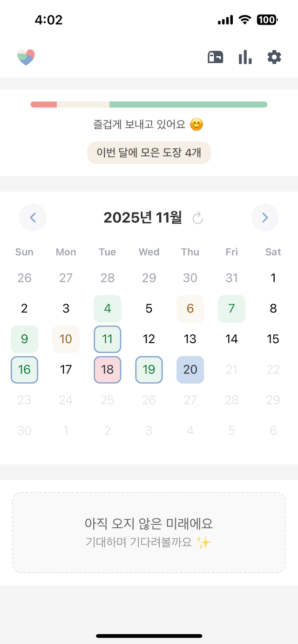Select the orange-marked date 6
The height and width of the screenshot is (644, 298).
pyautogui.click(x=190, y=308)
